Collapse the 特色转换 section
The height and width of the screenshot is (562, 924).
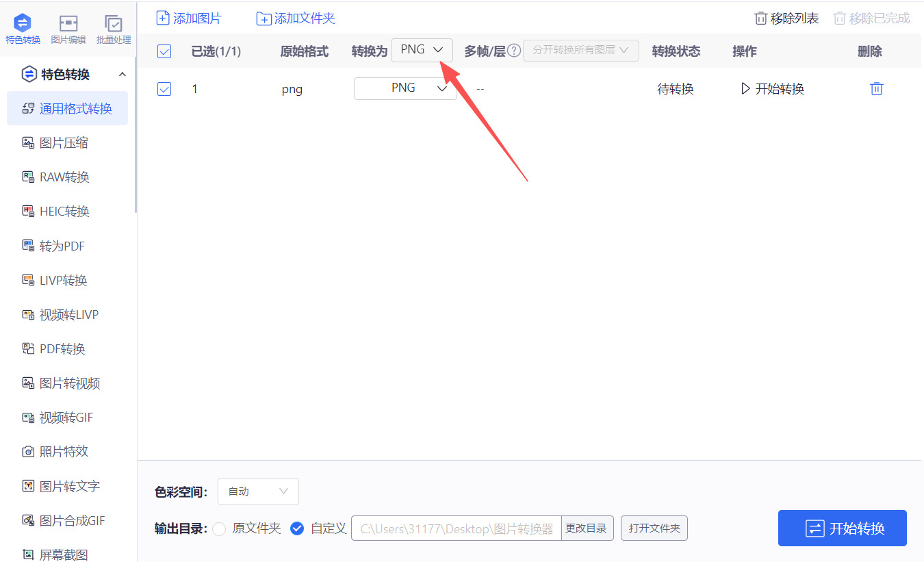[x=122, y=73]
